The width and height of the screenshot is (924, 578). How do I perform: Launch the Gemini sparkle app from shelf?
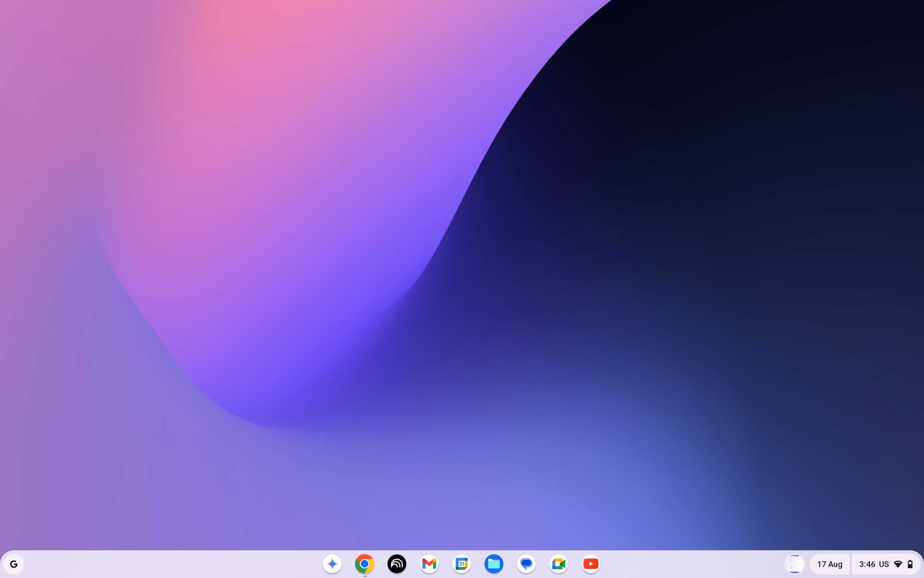[x=332, y=564]
